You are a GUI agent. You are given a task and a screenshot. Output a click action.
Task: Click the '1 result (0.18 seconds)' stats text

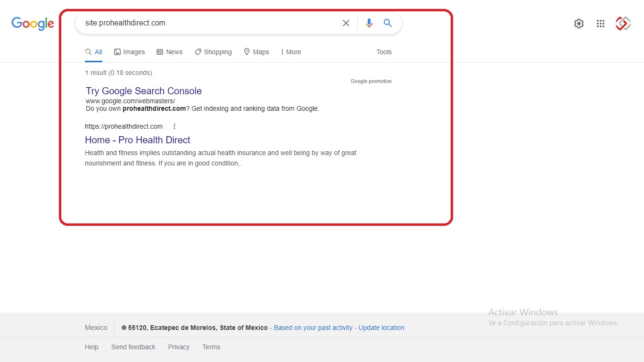coord(118,73)
